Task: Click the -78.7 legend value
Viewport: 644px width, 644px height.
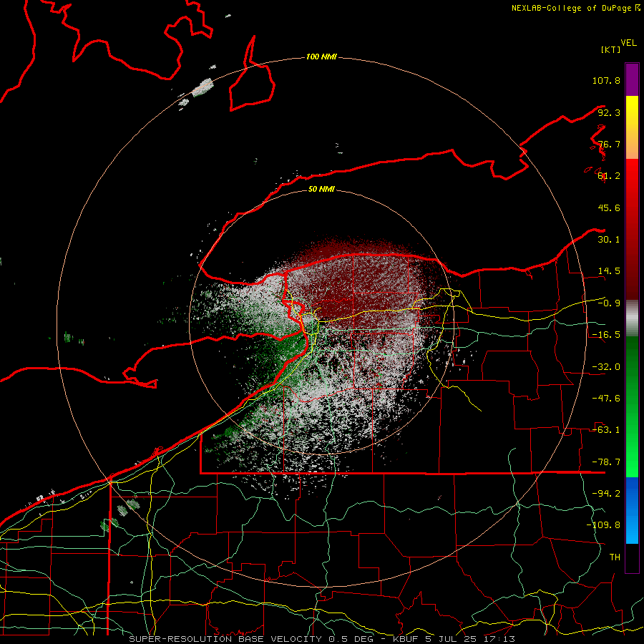Action: (606, 462)
